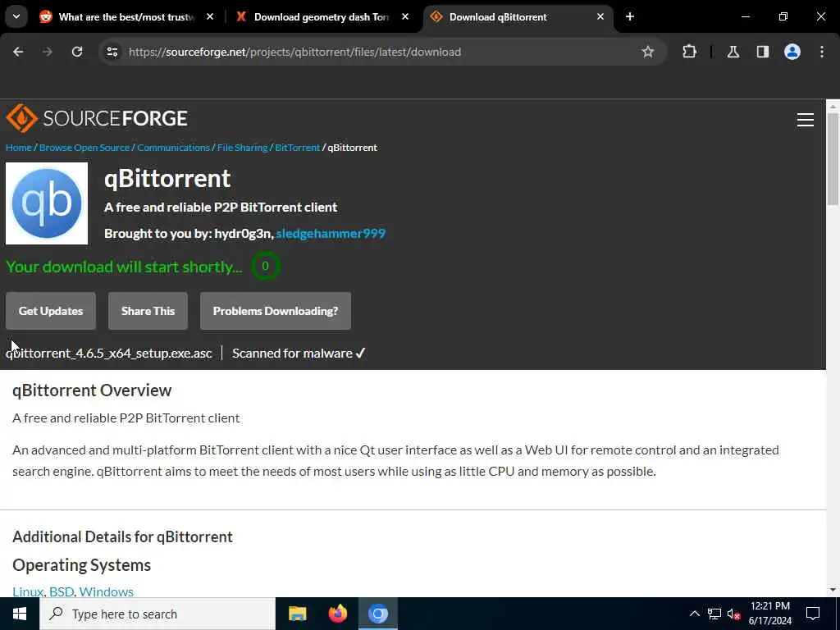Viewport: 840px width, 630px height.
Task: Click the qbittorrent_4.6.5_x64_setup.exe.asc filename
Action: point(109,353)
